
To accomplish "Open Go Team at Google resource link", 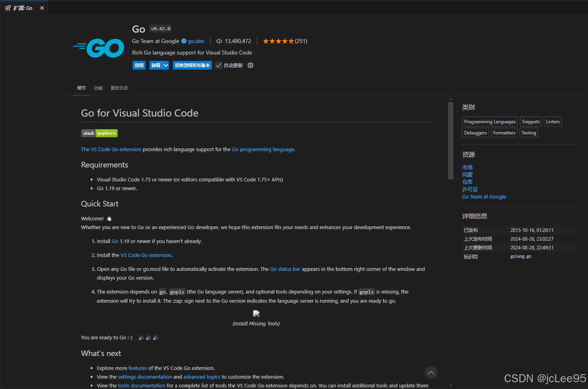I will pyautogui.click(x=484, y=197).
